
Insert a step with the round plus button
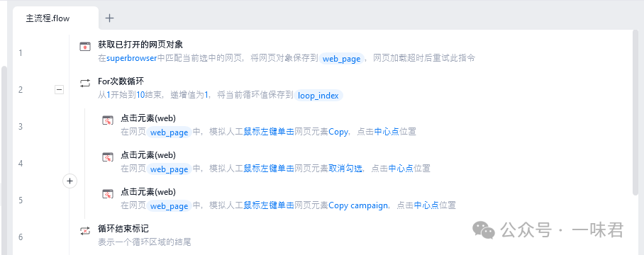pos(70,181)
